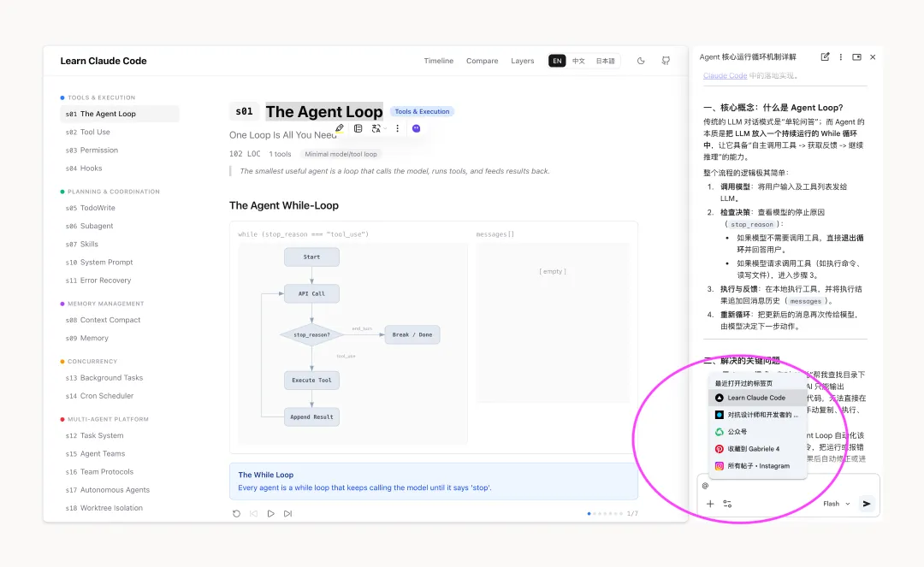Open the Layers page
Image resolution: width=924 pixels, height=567 pixels.
coord(522,61)
